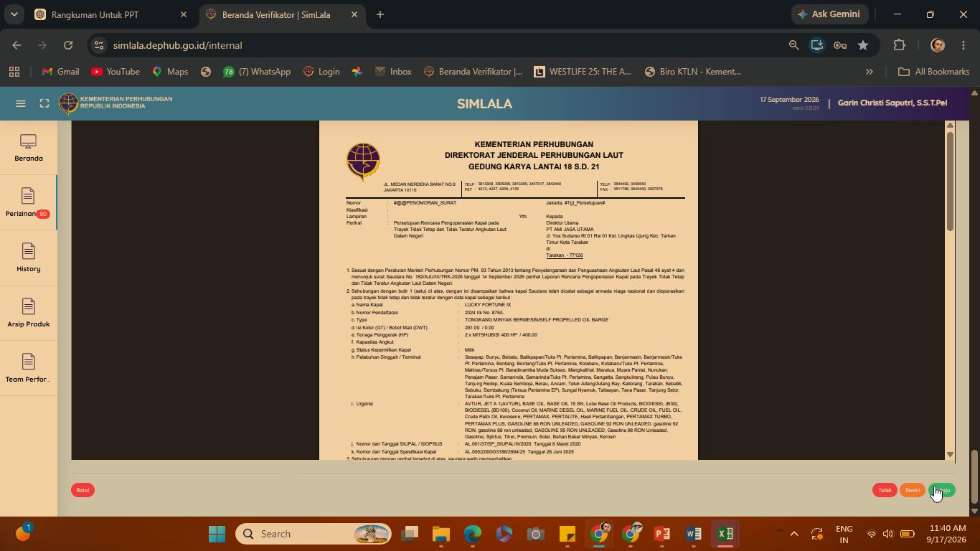
Task: Open the hamburger menu in SIMLALA header
Action: [21, 103]
